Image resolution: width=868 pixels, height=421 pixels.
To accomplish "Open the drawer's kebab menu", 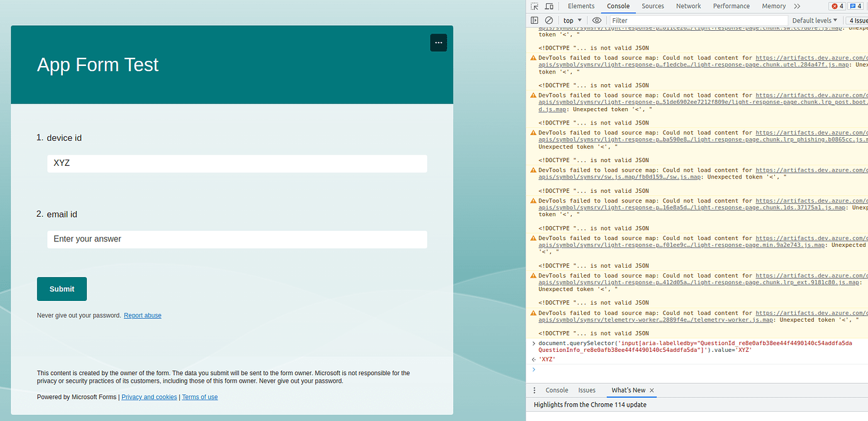I will 534,390.
